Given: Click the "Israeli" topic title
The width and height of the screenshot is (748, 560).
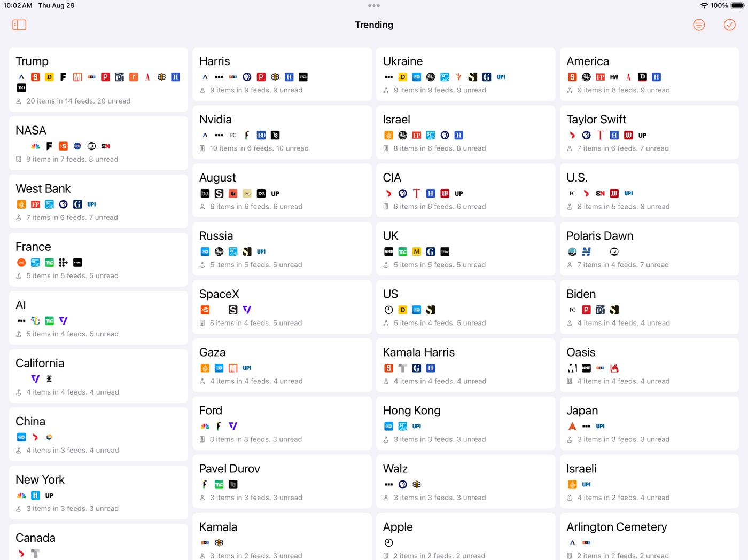Looking at the screenshot, I should (x=581, y=469).
